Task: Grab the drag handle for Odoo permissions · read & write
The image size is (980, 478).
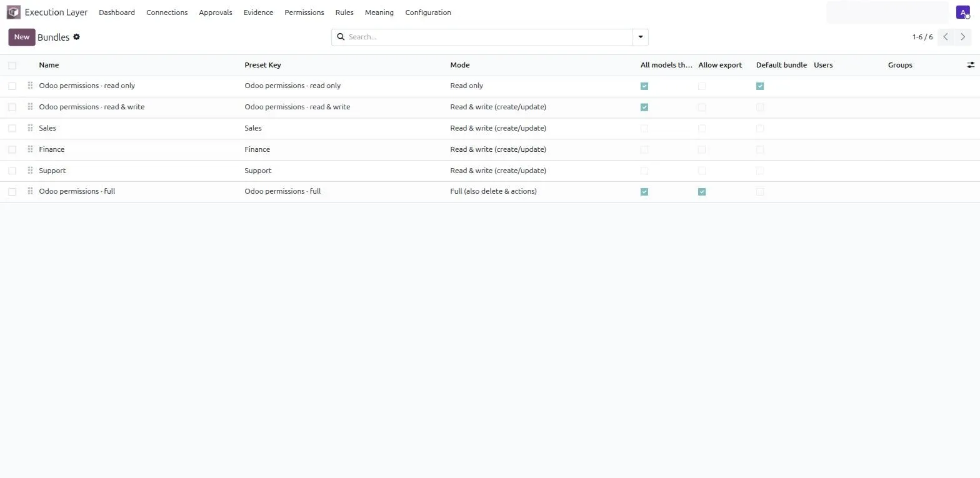Action: (30, 107)
